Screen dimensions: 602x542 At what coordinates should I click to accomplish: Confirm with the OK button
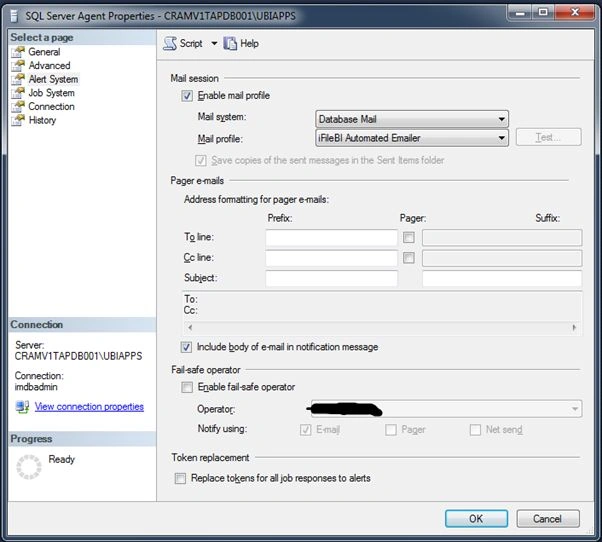476,519
